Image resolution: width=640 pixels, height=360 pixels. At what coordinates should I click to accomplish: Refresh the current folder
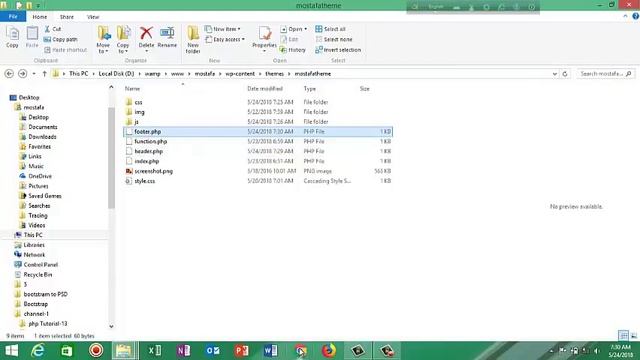565,74
